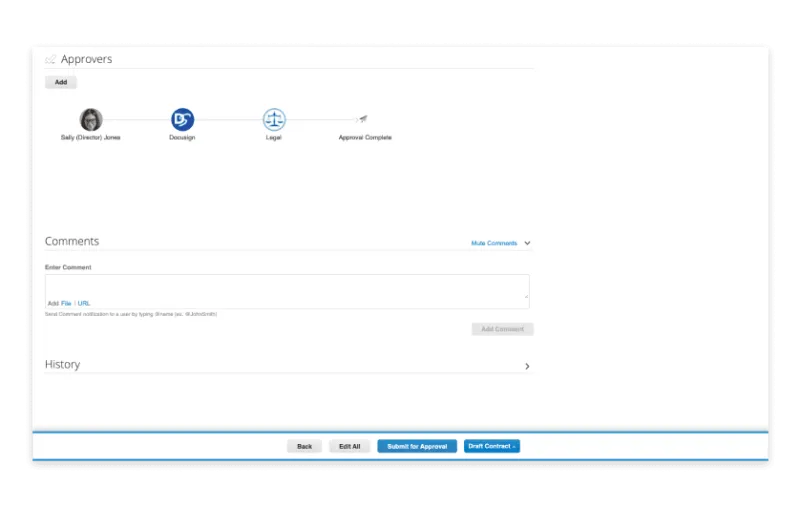Click Sally (Director) Jones avatar
Screen dimensions: 800x507
[x=91, y=120]
